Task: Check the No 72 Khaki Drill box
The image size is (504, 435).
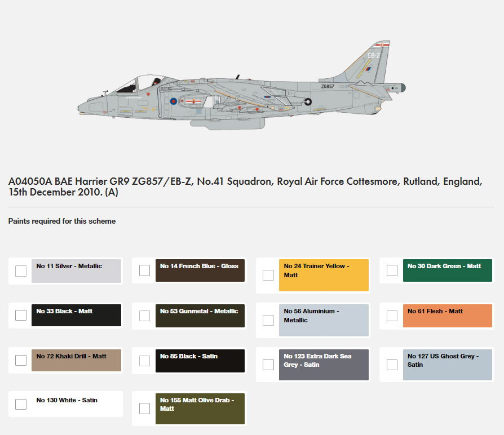Action: pyautogui.click(x=21, y=360)
